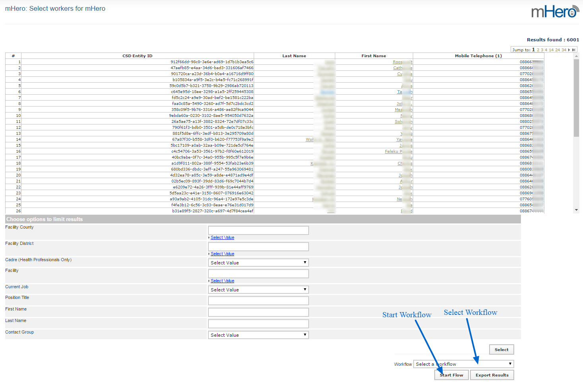Click Results found : 6001 text
The height and width of the screenshot is (392, 583).
coord(553,40)
